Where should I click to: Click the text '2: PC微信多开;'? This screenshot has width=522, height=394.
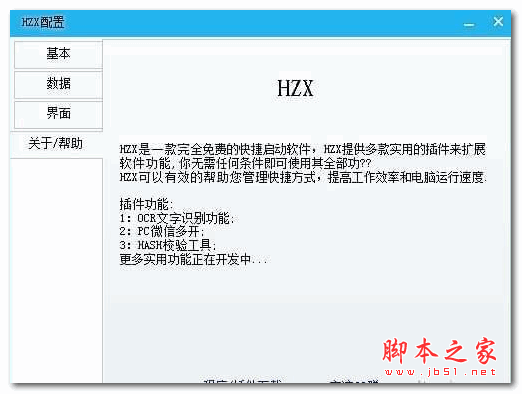coord(162,232)
